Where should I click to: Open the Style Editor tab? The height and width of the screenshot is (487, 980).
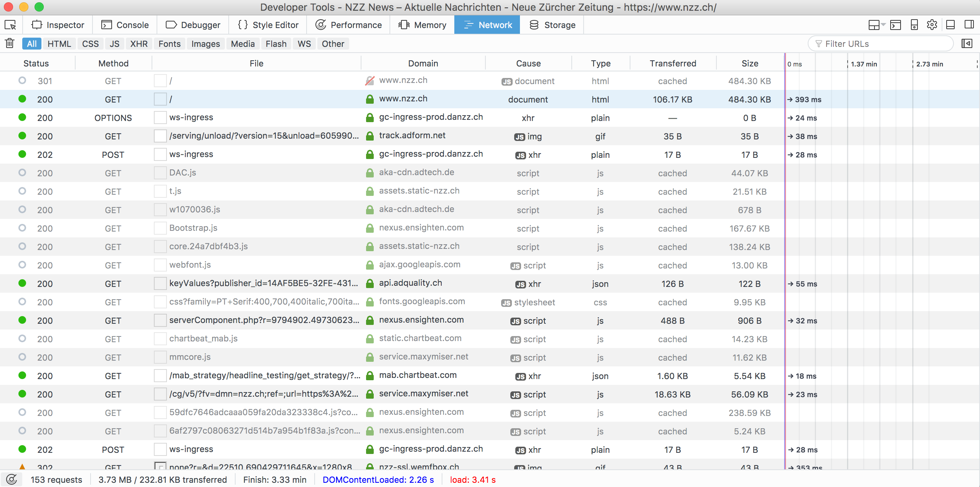point(268,25)
